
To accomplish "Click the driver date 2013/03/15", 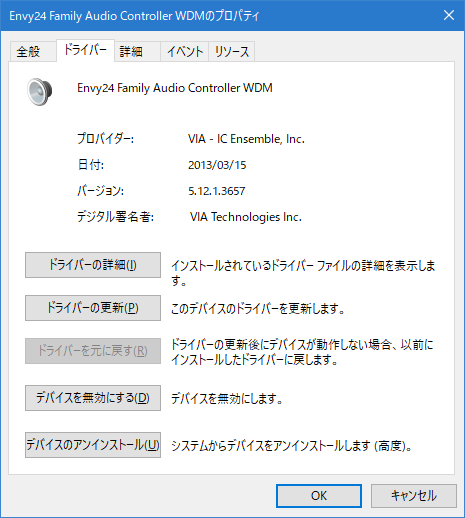I will (x=217, y=165).
